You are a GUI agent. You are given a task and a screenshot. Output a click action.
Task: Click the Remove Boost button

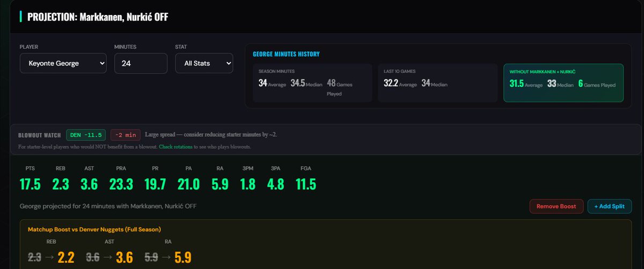(556, 206)
